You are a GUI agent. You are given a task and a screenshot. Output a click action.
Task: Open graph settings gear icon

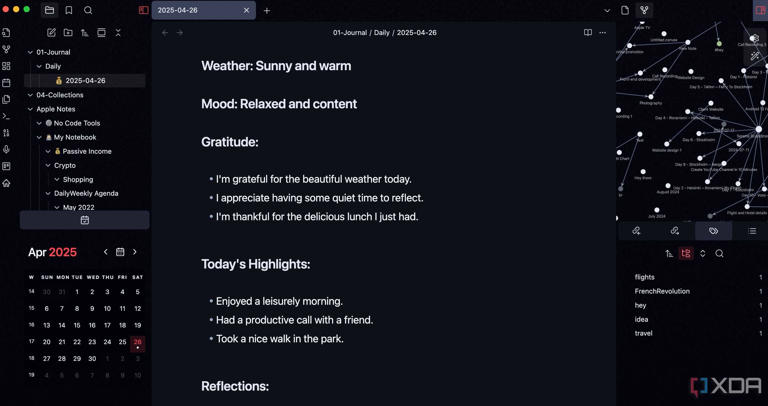click(x=755, y=40)
